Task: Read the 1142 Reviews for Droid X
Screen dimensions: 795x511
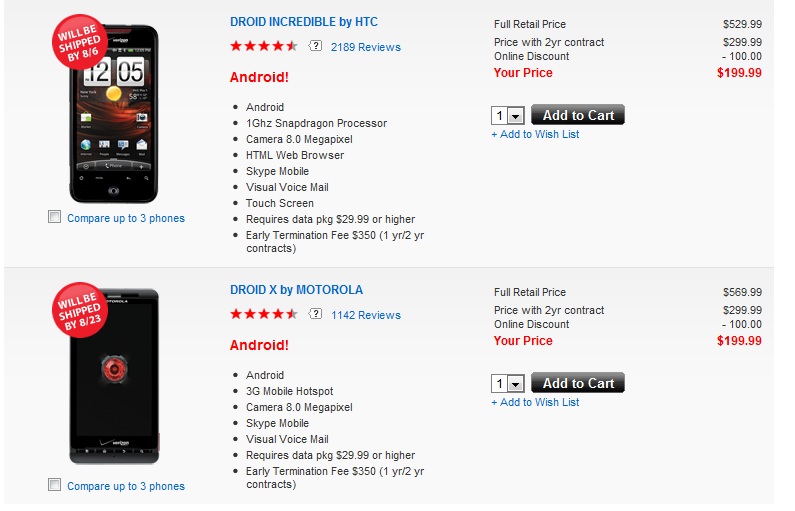Action: coord(366,315)
